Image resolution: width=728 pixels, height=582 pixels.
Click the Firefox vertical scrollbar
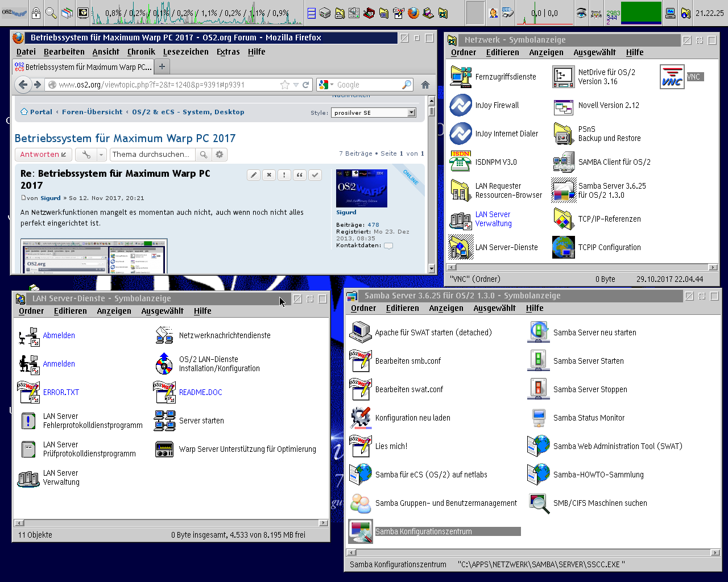pos(432,184)
